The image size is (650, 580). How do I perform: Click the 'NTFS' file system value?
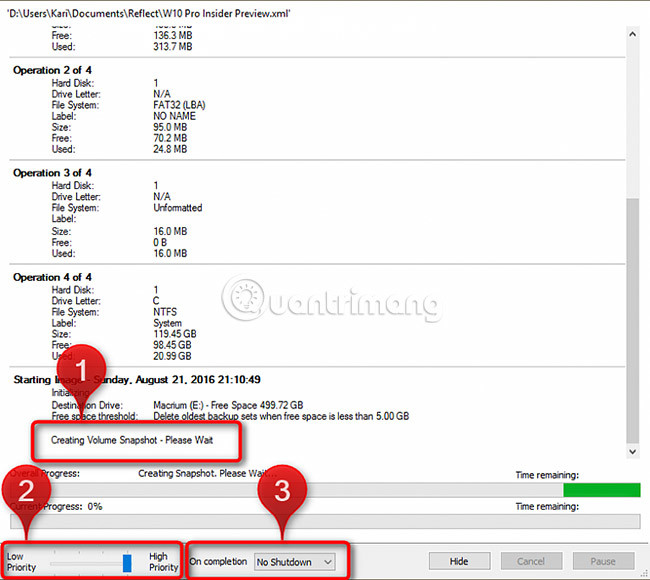click(165, 312)
